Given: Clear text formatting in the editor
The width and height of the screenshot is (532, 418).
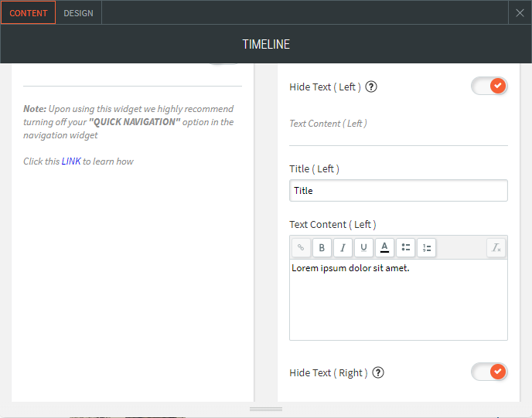Looking at the screenshot, I should [496, 247].
